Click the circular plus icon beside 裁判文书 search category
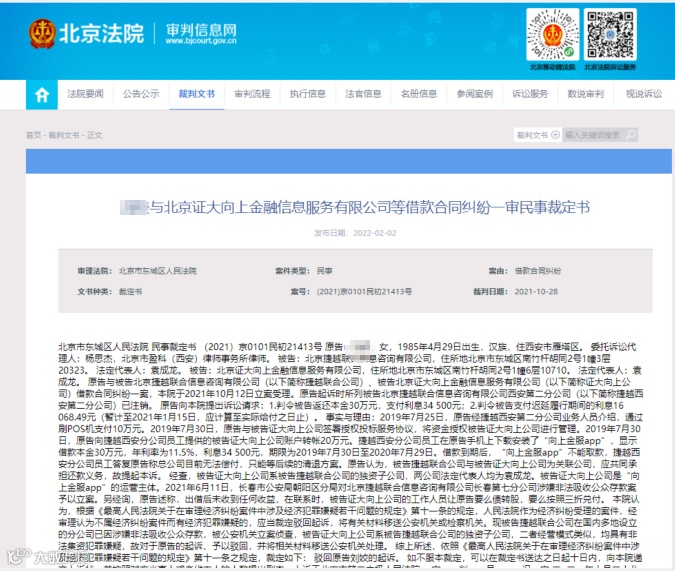The width and height of the screenshot is (675, 571). [x=555, y=135]
